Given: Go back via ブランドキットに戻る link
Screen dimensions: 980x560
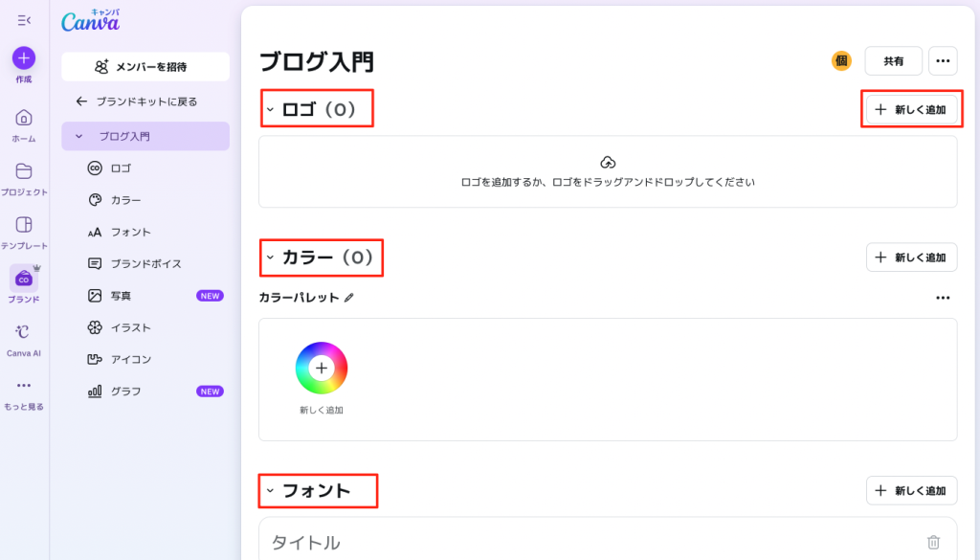Looking at the screenshot, I should [145, 101].
